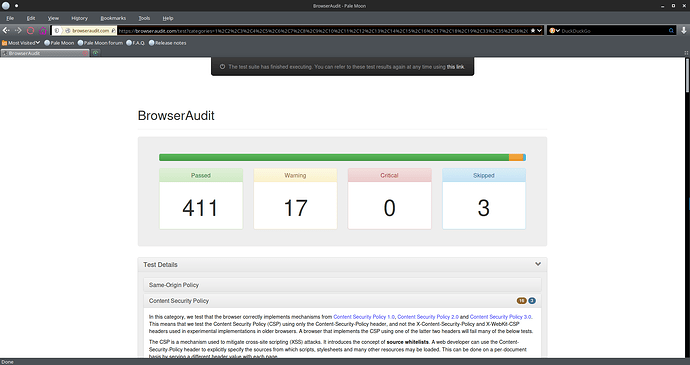This screenshot has height=365, width=690.
Task: Open the Pale Moon forum bookmark
Action: (100, 43)
